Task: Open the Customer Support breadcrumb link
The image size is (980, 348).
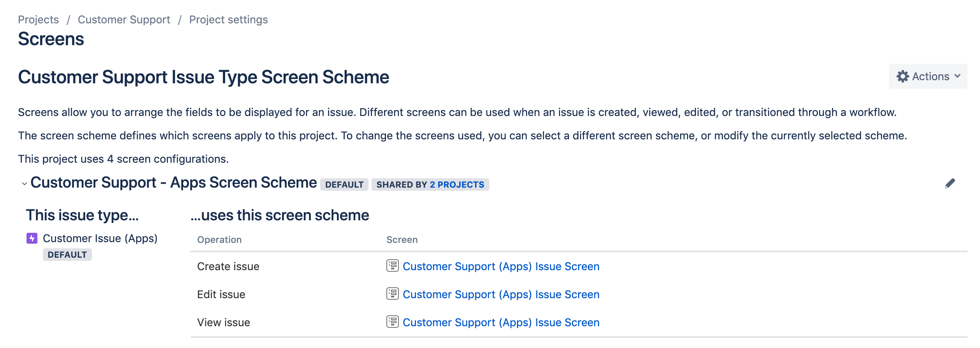Action: (x=124, y=19)
